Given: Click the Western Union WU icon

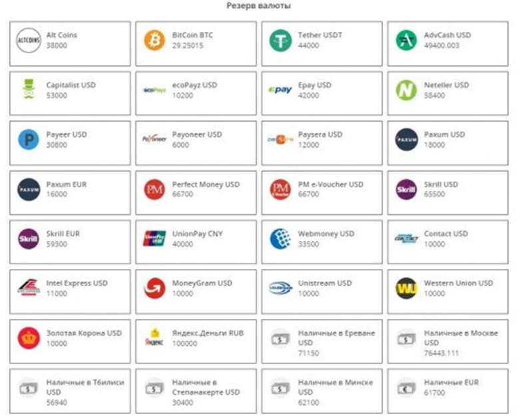Looking at the screenshot, I should coord(406,288).
